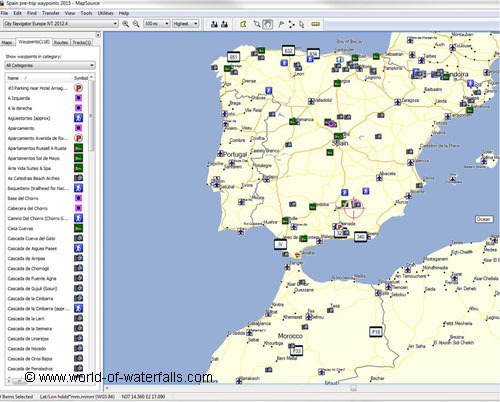Image resolution: width=500 pixels, height=402 pixels.
Task: Click hiker symbol for Aigüestortes (approx)
Action: point(78,118)
